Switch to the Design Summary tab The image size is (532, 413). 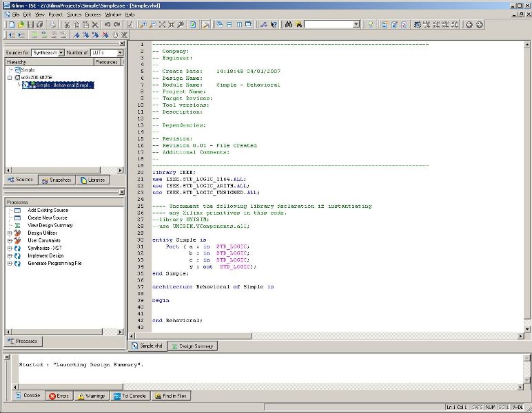pyautogui.click(x=192, y=346)
